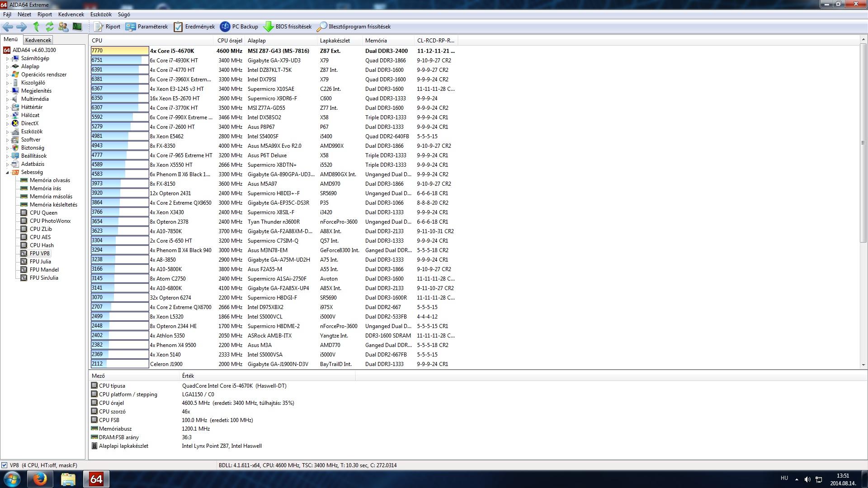Image resolution: width=868 pixels, height=488 pixels.
Task: Select FPU Julia benchmark
Action: 40,262
